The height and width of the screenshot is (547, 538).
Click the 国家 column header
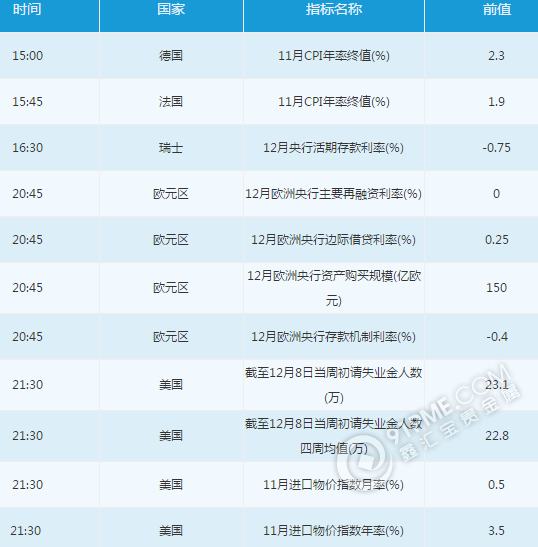pyautogui.click(x=171, y=9)
